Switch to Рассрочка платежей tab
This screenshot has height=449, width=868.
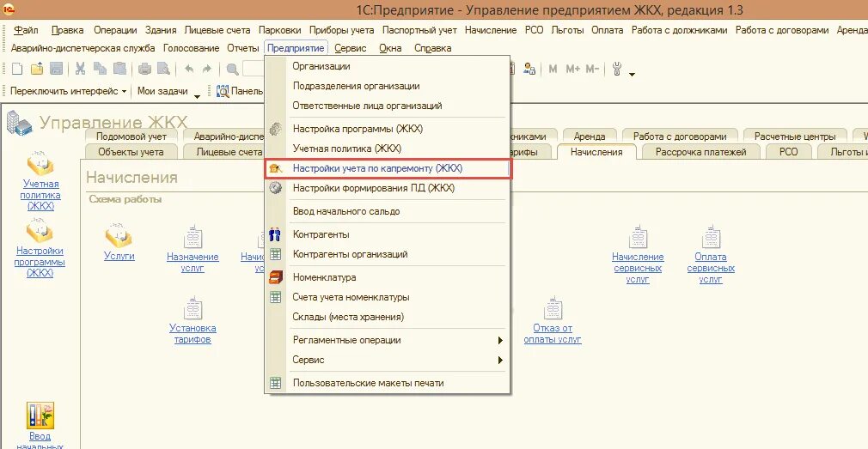[700, 151]
